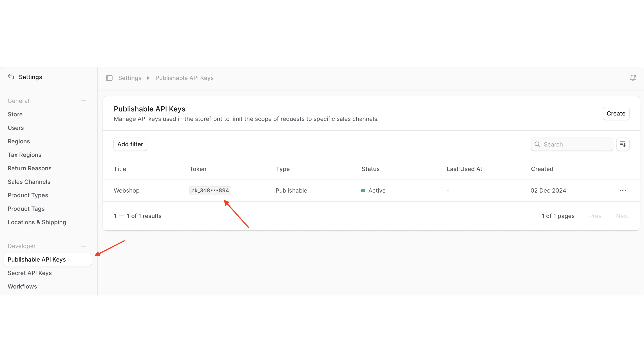The width and height of the screenshot is (644, 362).
Task: Open the Webshop row actions ellipsis
Action: coord(623,190)
